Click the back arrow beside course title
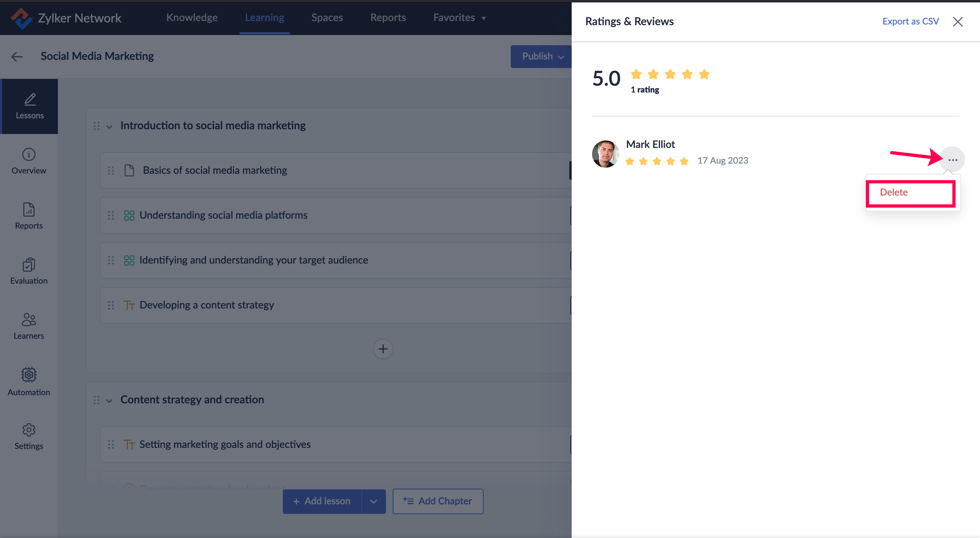Screen dimensions: 980x538 tap(17, 57)
